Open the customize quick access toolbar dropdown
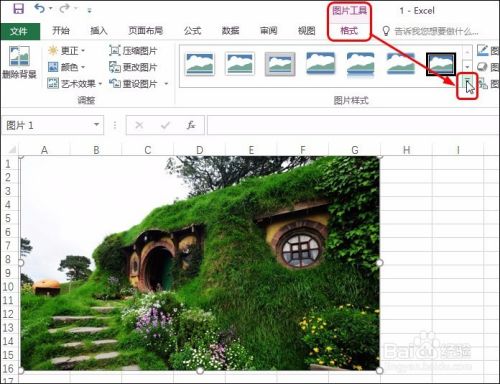Viewport: 500px width, 384px height. tap(89, 11)
